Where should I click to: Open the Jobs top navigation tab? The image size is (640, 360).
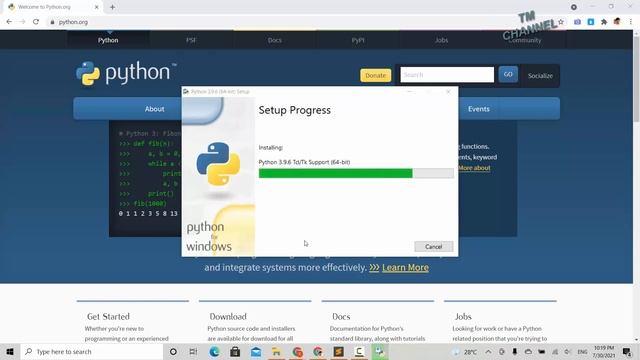coord(441,40)
